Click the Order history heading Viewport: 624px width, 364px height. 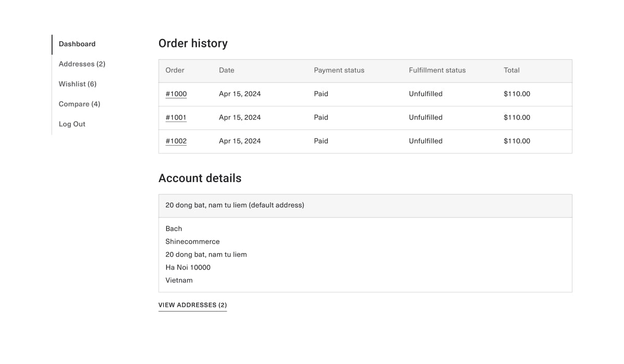coord(193,44)
